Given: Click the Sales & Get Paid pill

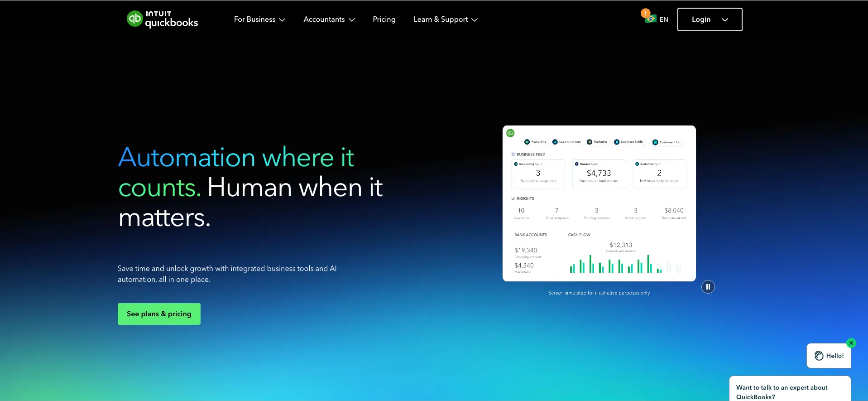Looking at the screenshot, I should (566, 142).
